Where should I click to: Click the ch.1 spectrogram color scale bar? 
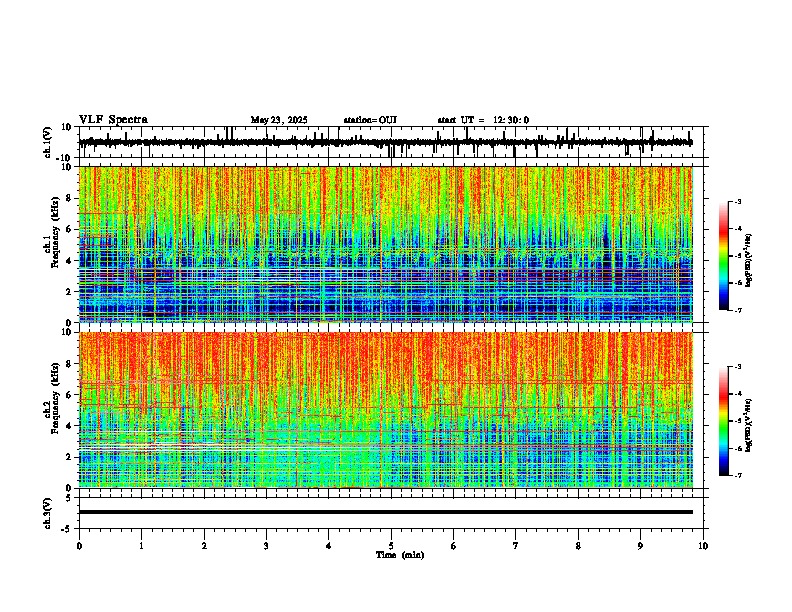[x=724, y=256]
